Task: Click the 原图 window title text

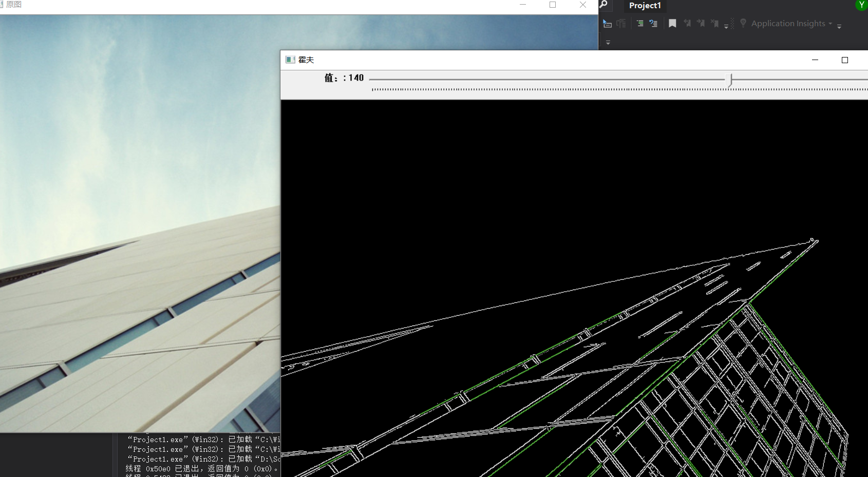Action: [14, 5]
